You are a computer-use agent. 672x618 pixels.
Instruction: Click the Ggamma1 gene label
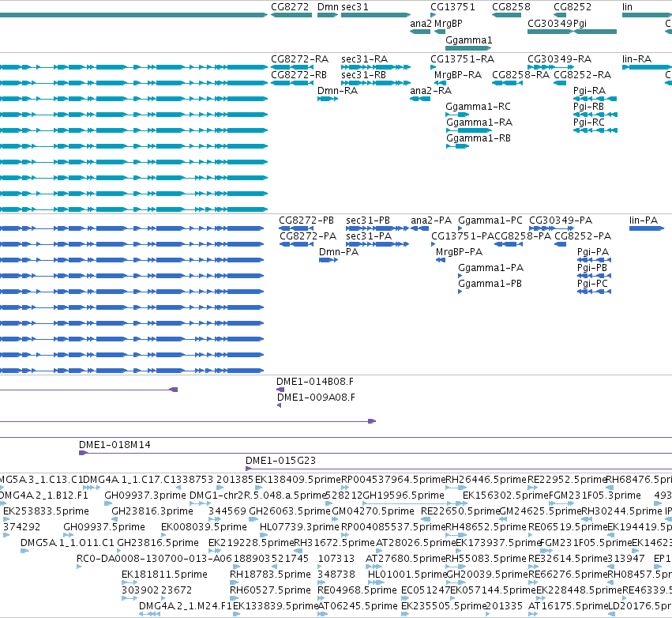coord(469,40)
